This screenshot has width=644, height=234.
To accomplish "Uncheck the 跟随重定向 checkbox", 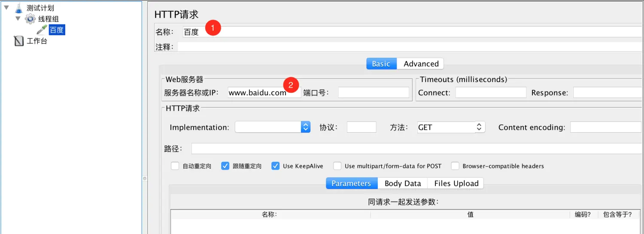I will tap(225, 166).
